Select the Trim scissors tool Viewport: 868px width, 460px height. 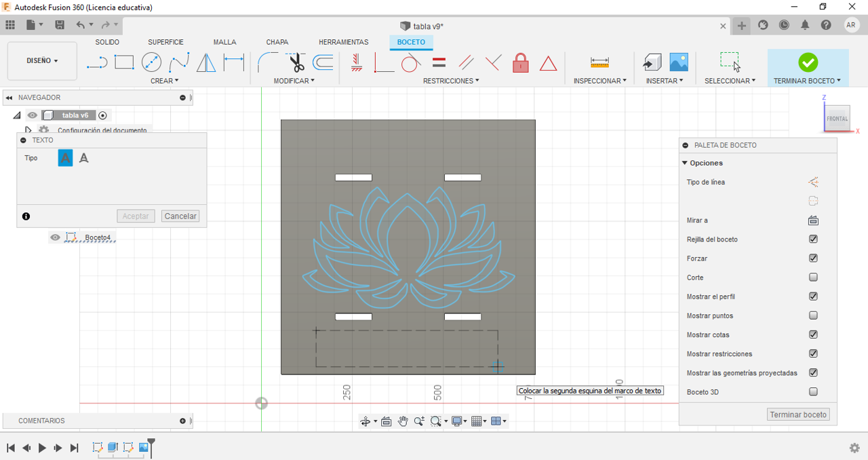click(296, 63)
